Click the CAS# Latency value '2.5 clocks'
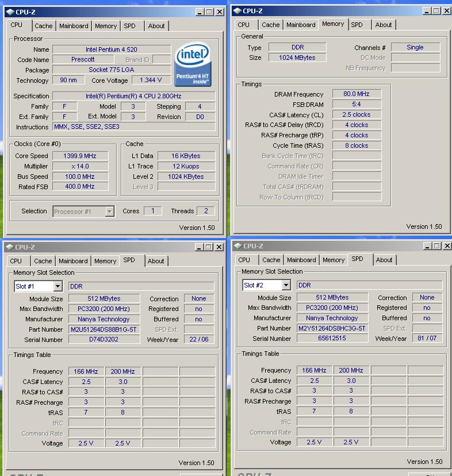The image size is (452, 476). coord(357,115)
